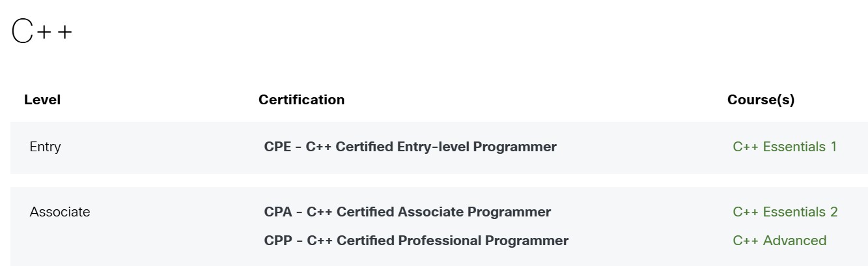
Task: Open the C++ Essentials 2 course link
Action: click(785, 212)
